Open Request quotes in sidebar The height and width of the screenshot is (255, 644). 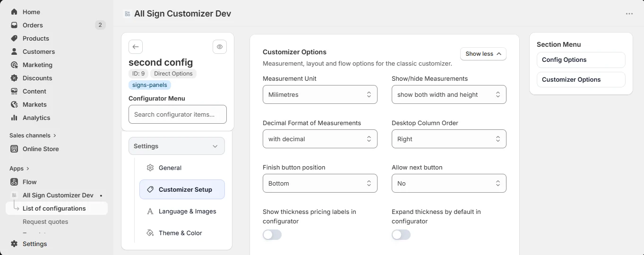45,221
